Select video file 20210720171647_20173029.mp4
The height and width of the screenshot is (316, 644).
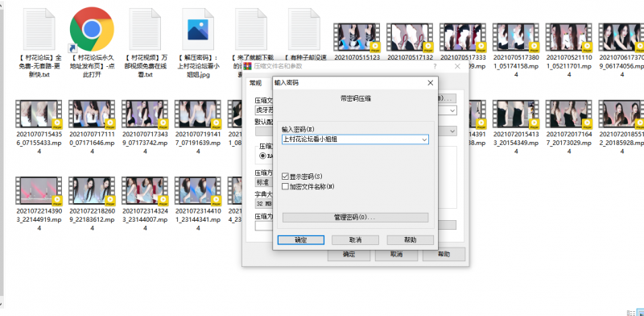[x=569, y=114]
